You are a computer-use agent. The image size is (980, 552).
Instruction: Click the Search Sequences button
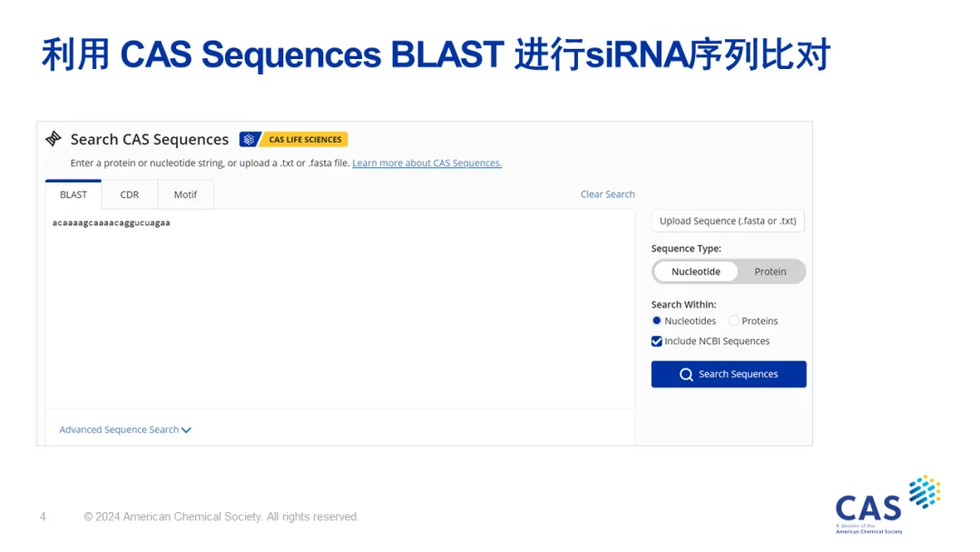click(x=729, y=374)
